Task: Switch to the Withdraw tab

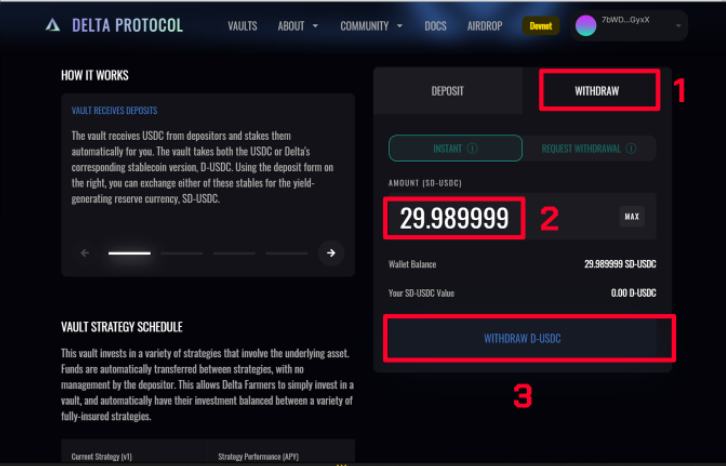Action: (x=597, y=91)
